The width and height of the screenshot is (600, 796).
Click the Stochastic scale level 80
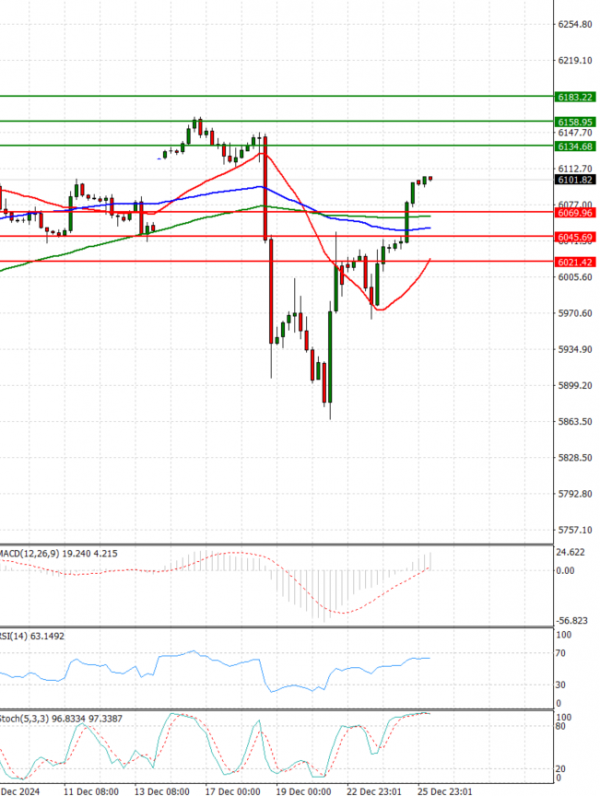(560, 726)
